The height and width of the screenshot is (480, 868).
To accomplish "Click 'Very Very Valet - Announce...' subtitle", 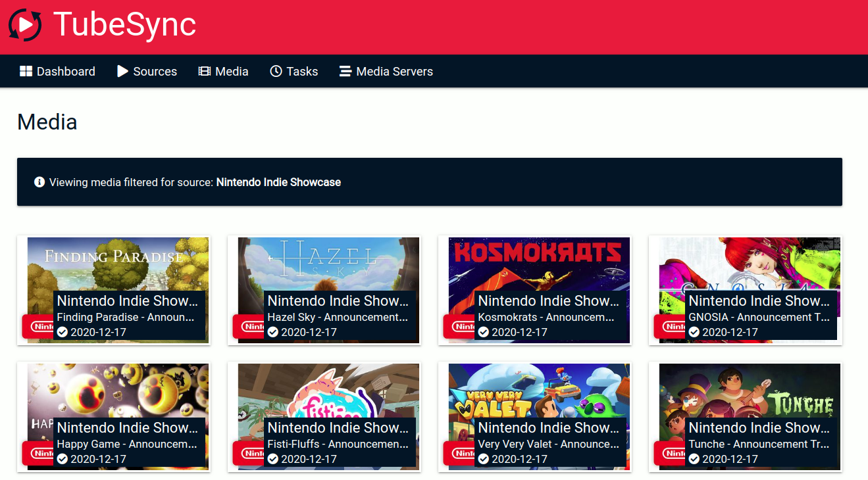I will pos(549,444).
